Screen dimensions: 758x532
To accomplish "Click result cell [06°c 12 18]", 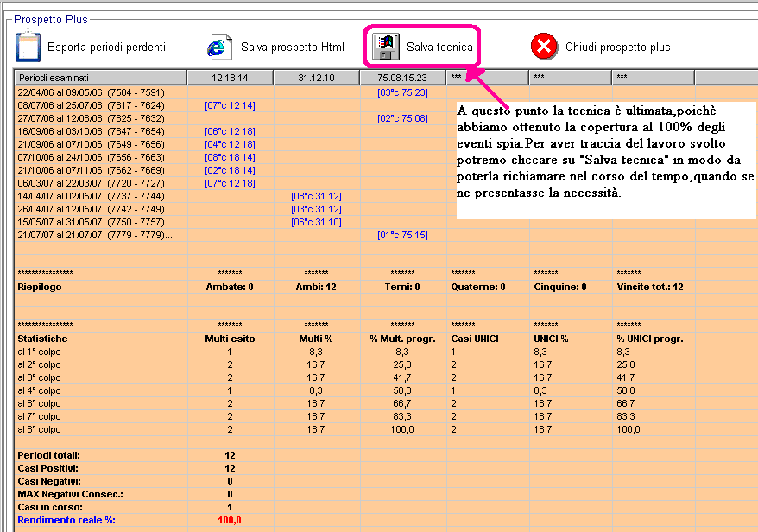I will pos(231,131).
